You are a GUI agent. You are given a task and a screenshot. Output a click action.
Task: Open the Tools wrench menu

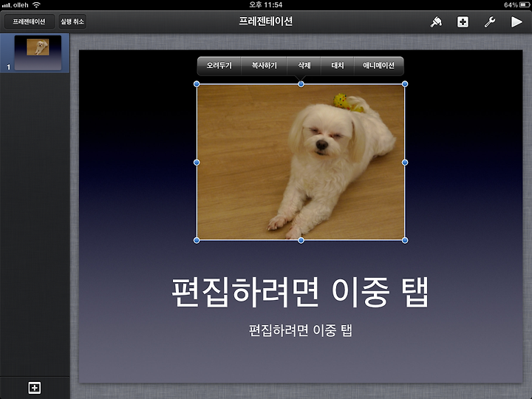(490, 22)
